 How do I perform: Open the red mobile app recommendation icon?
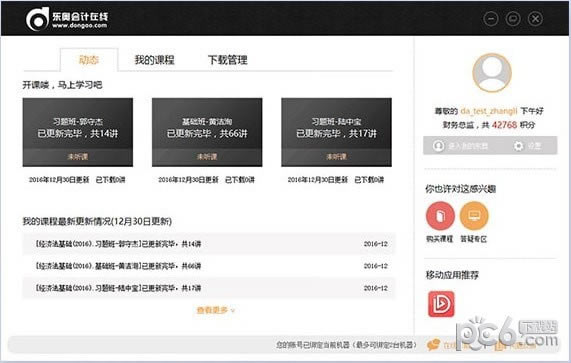coord(441,304)
